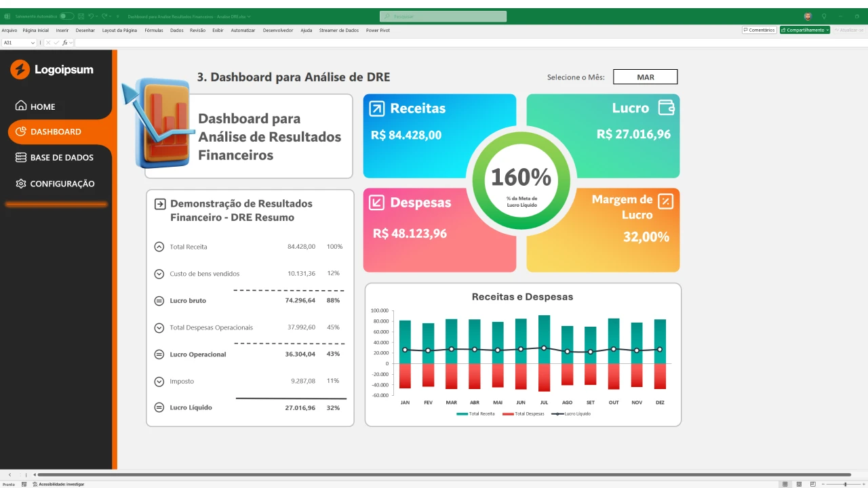Click the undo arrow icon

tap(91, 16)
